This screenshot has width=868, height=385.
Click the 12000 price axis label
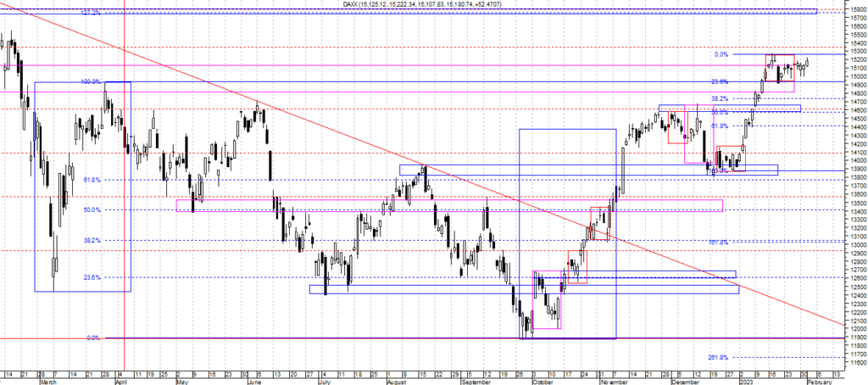coord(860,328)
